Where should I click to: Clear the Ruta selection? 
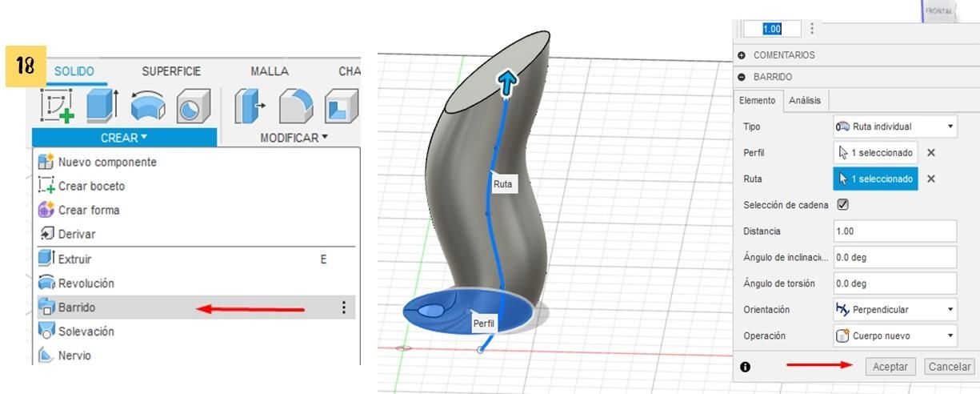pos(930,179)
